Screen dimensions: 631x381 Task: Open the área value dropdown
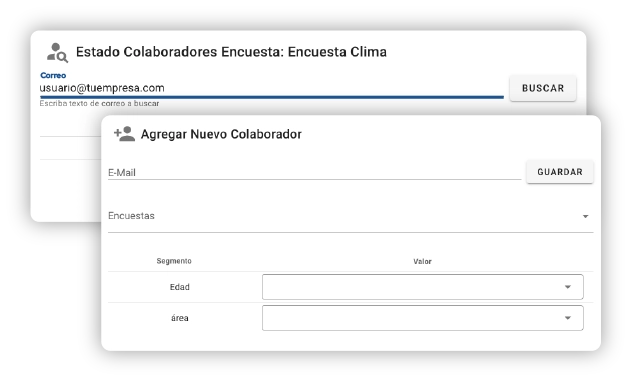tap(423, 318)
